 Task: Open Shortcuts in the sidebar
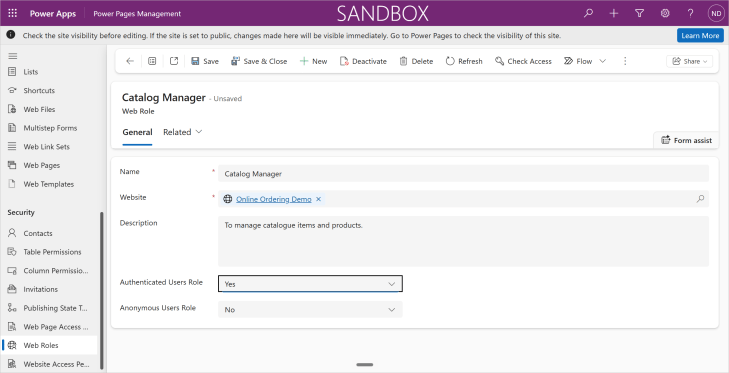49,90
